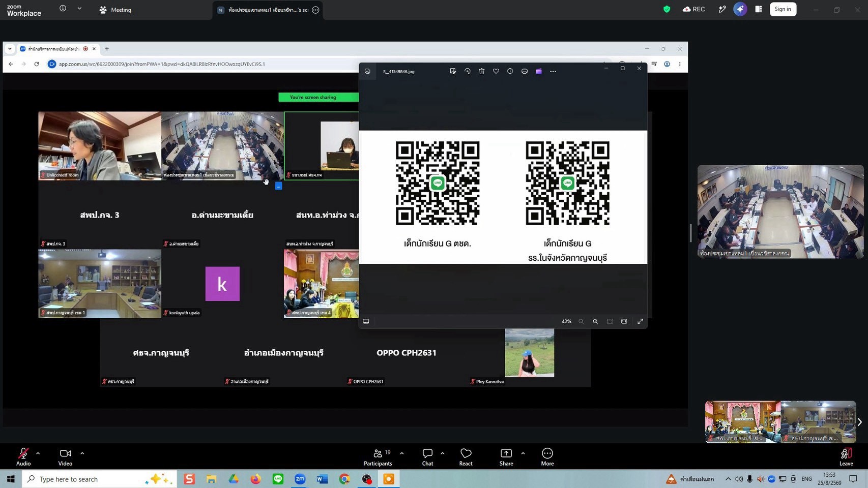Screen dimensions: 868x488
Task: Expand the chat options arrow
Action: (442, 453)
